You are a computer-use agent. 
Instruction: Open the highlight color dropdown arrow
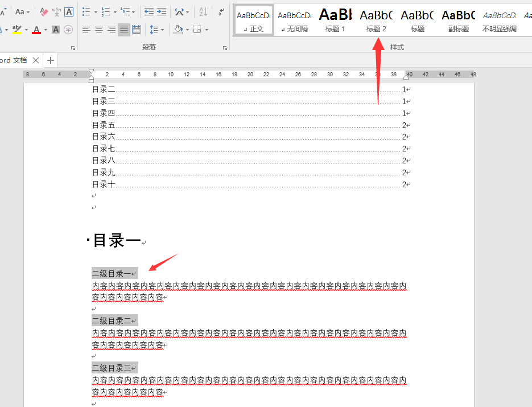(26, 30)
